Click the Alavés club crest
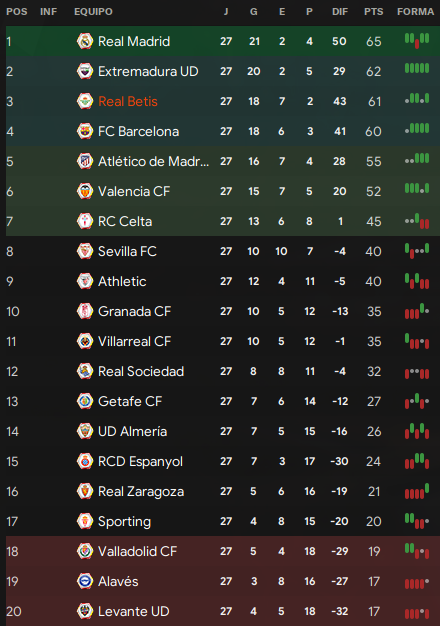440x626 pixels. point(85,581)
